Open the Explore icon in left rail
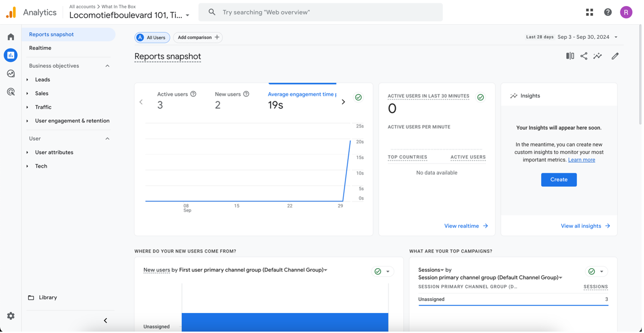This screenshot has width=644, height=333. click(x=11, y=74)
